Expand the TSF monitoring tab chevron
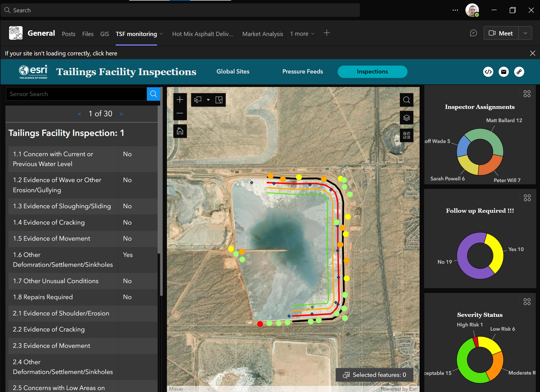The image size is (540, 392). pos(161,34)
